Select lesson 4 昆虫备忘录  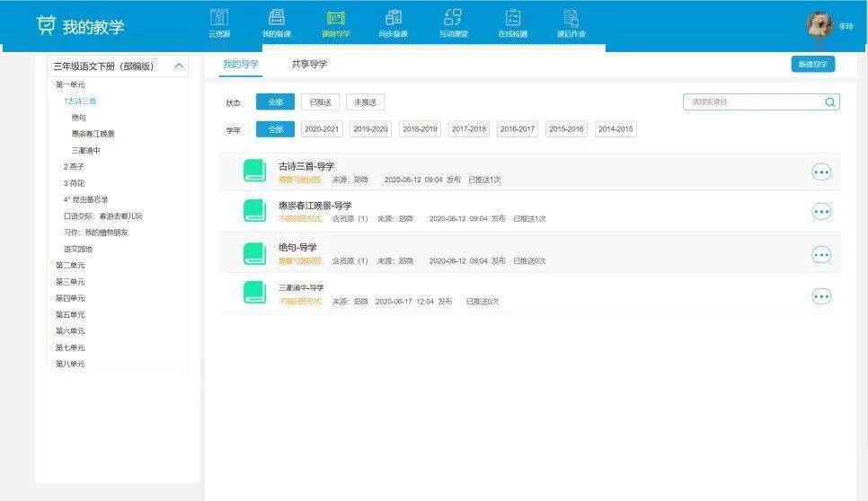(85, 199)
